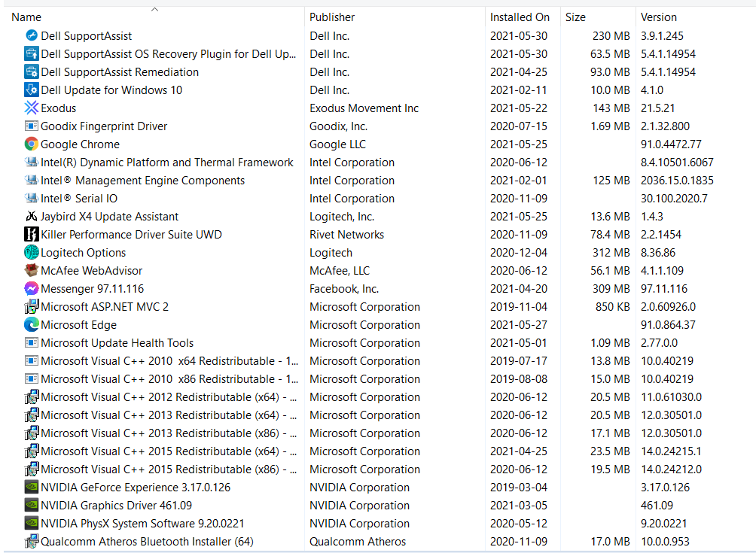Click the 850 KB size value
Viewport: 756px width, 553px height.
coord(612,307)
